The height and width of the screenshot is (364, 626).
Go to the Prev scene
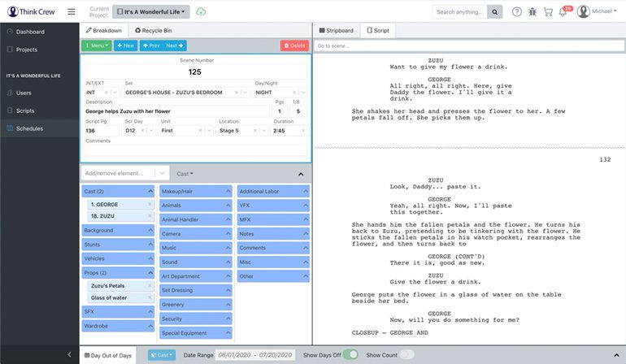151,45
